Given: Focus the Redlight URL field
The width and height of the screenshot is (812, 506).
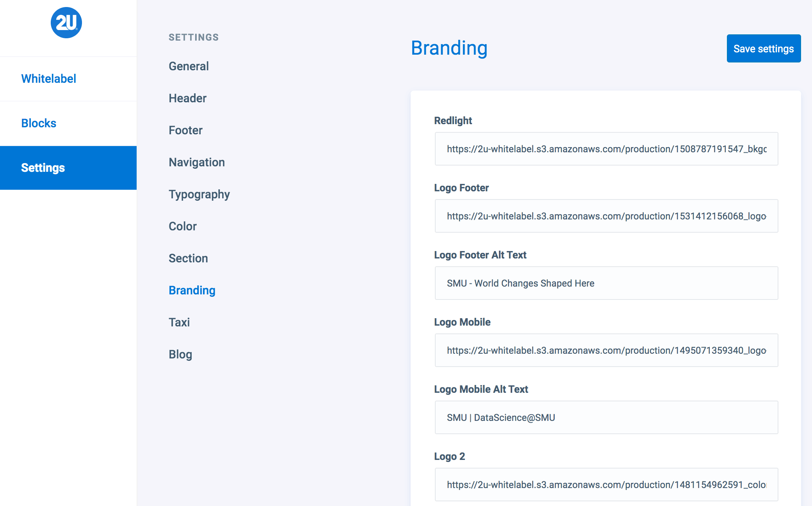Looking at the screenshot, I should point(606,149).
